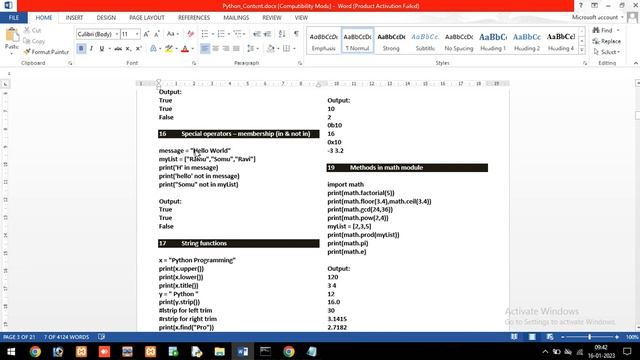
Task: Open Font dialog launcher
Action: (x=194, y=63)
